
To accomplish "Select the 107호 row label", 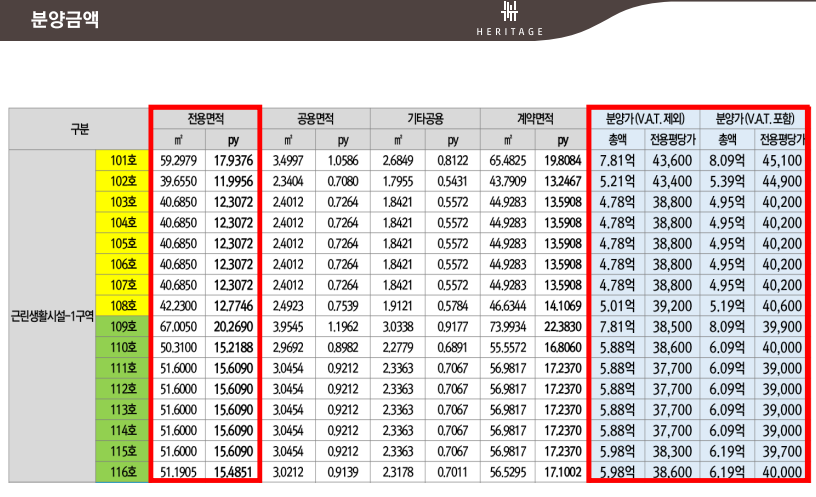I will click(x=123, y=285).
